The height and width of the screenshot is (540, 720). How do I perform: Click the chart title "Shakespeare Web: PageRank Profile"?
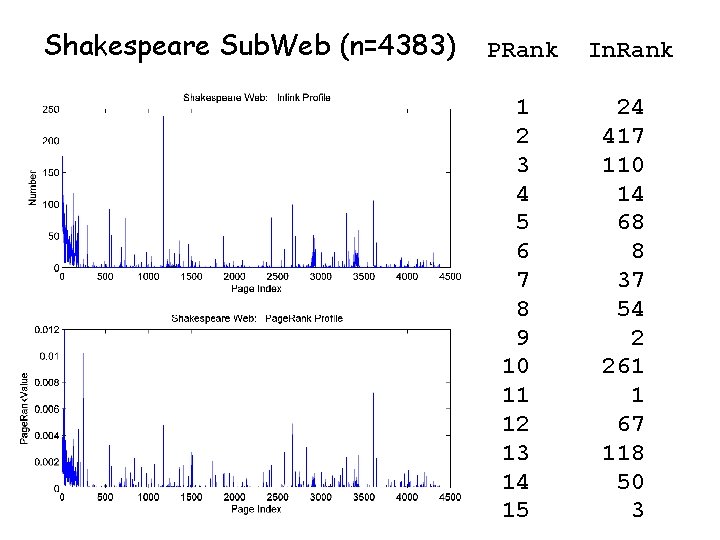(x=257, y=318)
